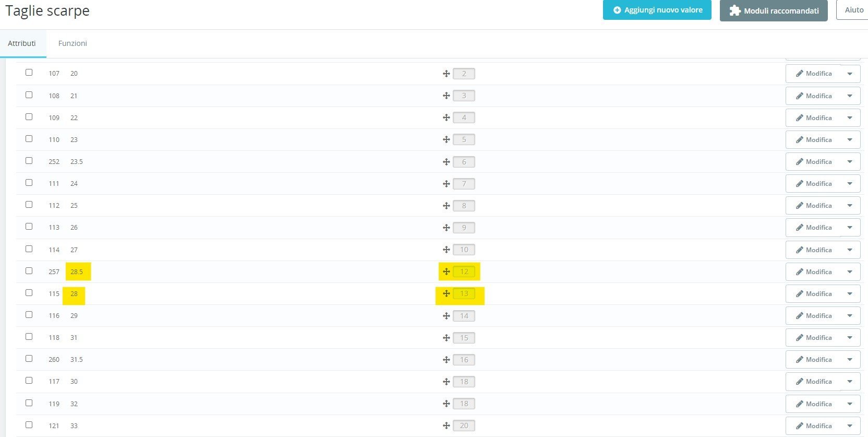Click Modifica for size 21
The image size is (868, 437).
[x=813, y=96]
